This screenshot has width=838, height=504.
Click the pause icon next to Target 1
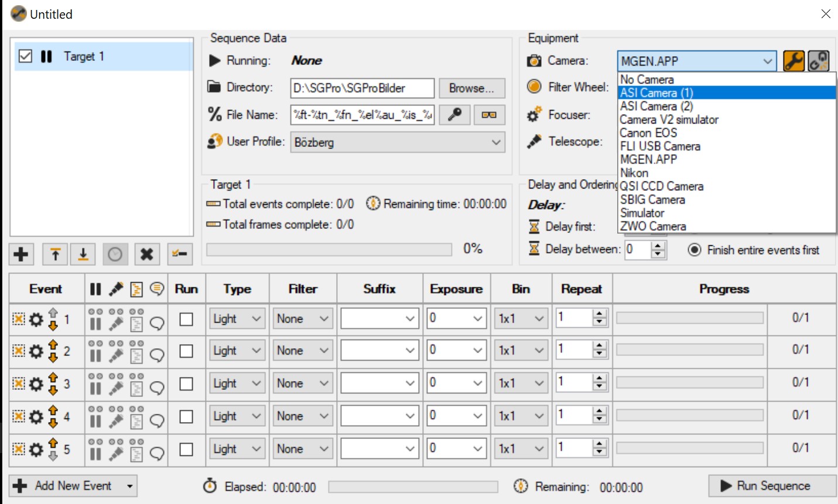tap(46, 56)
